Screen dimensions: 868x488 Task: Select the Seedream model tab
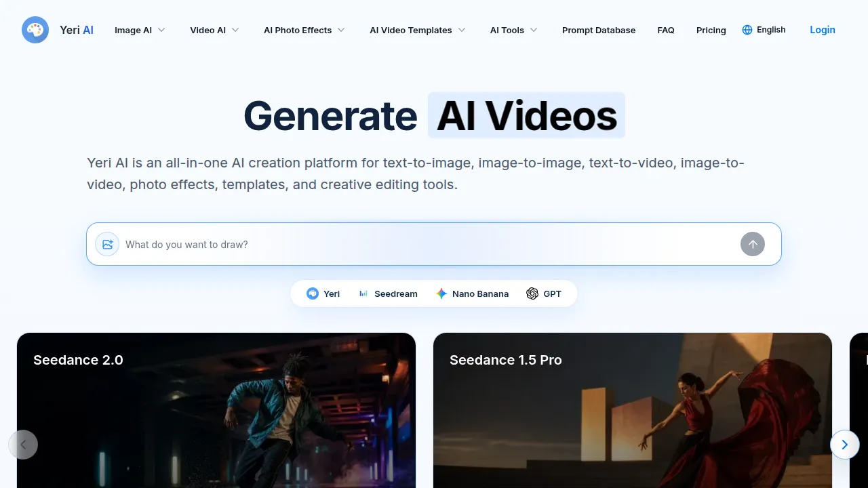(388, 293)
